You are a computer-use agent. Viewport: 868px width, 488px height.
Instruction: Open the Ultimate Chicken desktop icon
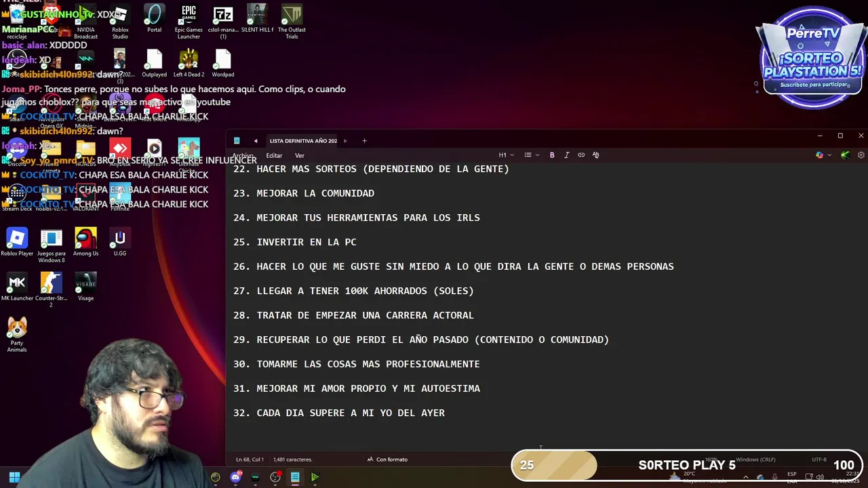pyautogui.click(x=189, y=155)
